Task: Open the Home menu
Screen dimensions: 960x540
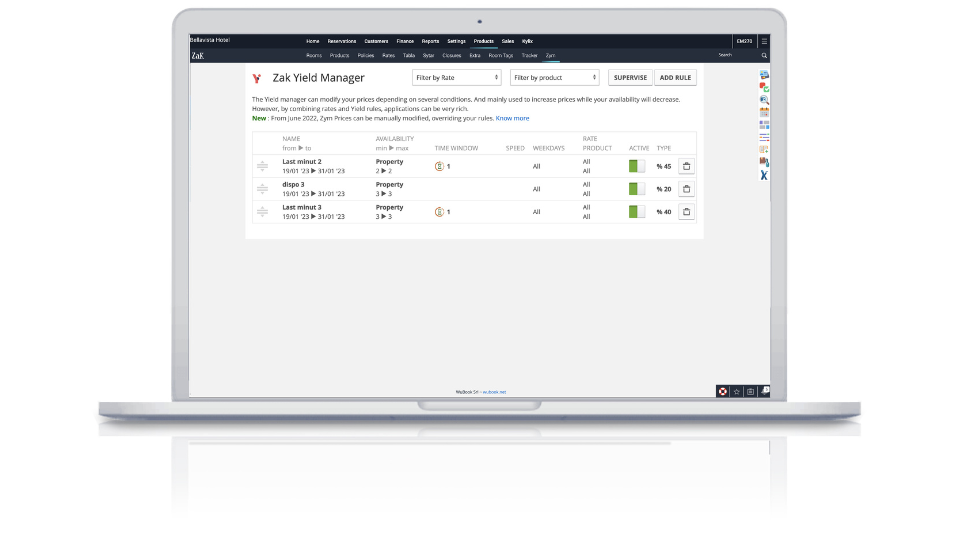Action: coord(313,41)
